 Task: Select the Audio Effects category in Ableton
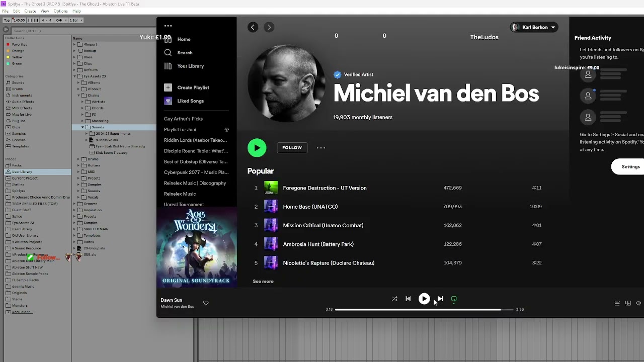point(23,102)
